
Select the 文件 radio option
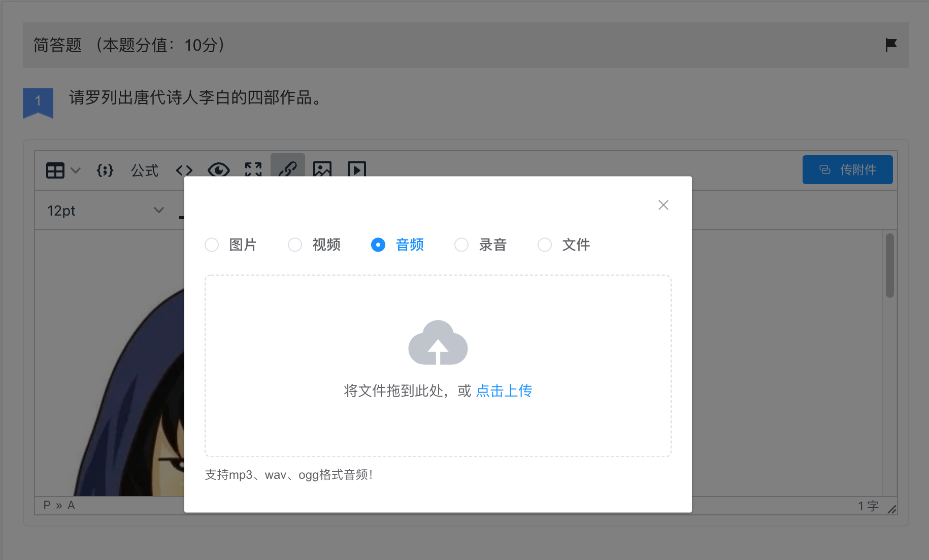click(x=564, y=245)
